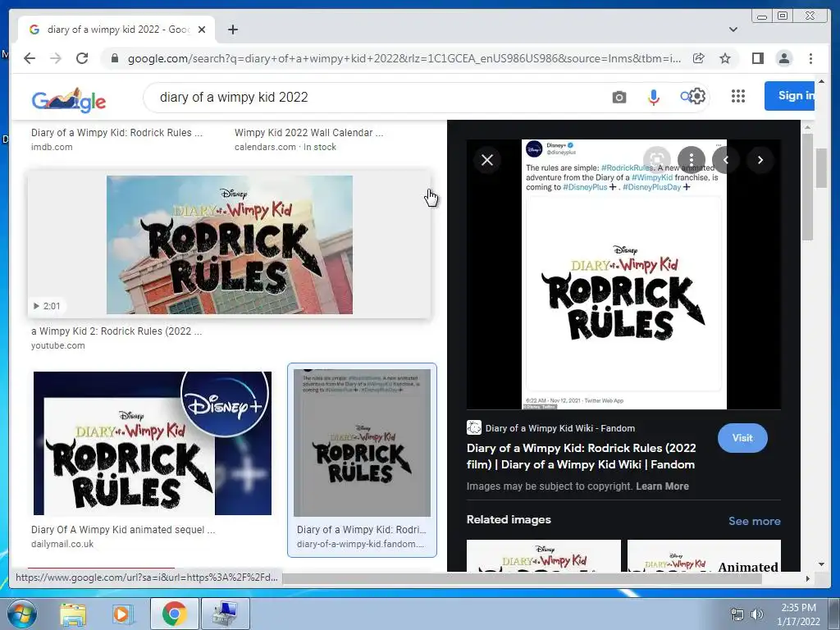840x630 pixels.
Task: Click See more related images
Action: tap(755, 521)
